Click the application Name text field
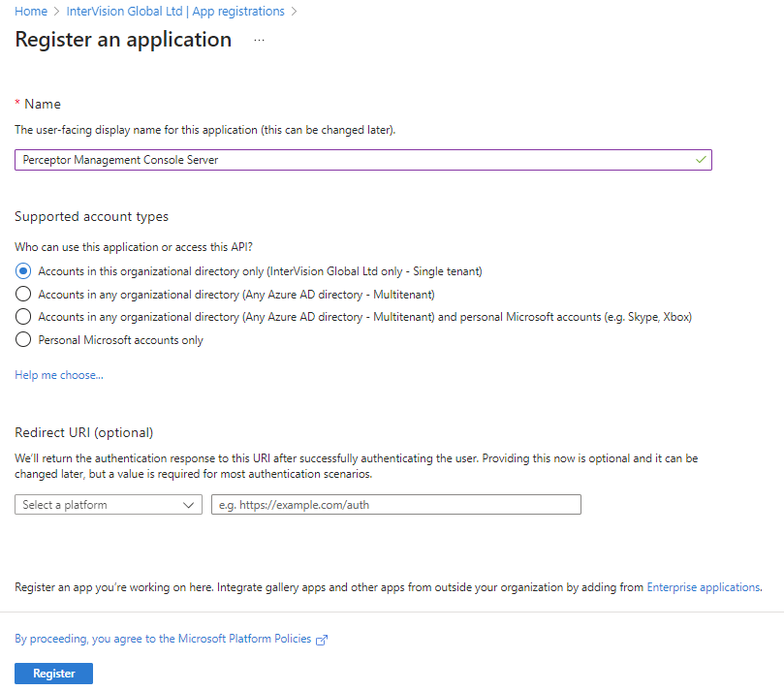This screenshot has height=691, width=784. tap(363, 160)
